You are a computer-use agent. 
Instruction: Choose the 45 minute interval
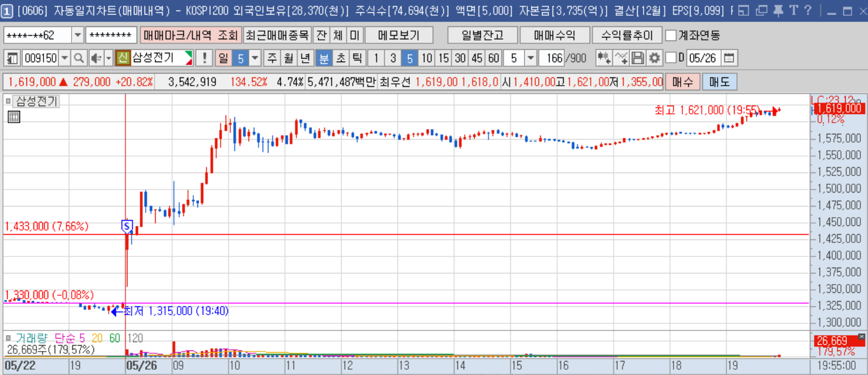[477, 58]
